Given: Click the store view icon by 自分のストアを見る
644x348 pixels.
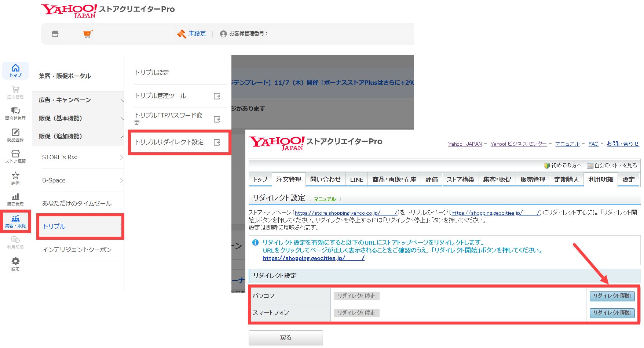Looking at the screenshot, I should coord(590,166).
